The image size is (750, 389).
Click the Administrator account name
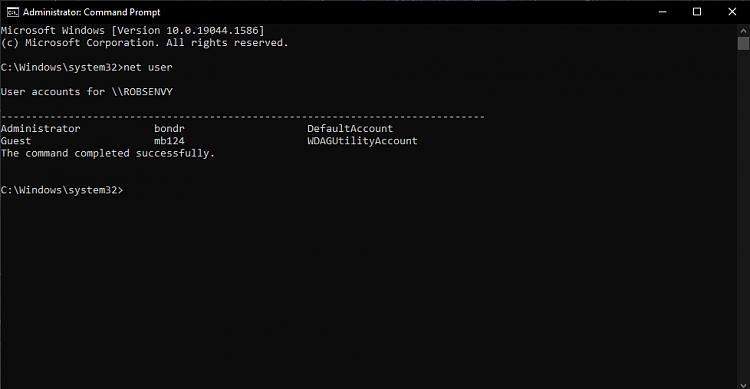[41, 129]
